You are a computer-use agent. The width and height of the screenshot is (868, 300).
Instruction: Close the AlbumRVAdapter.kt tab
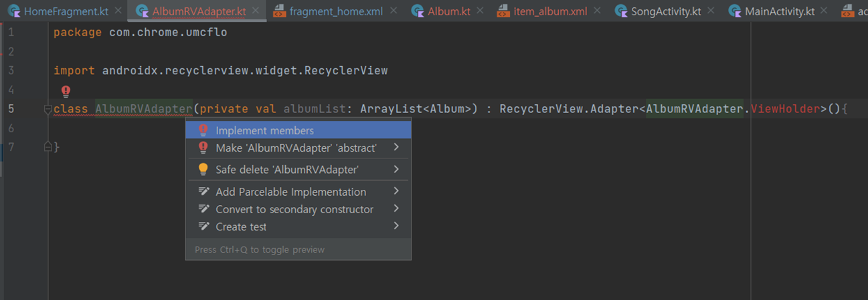[x=256, y=11]
